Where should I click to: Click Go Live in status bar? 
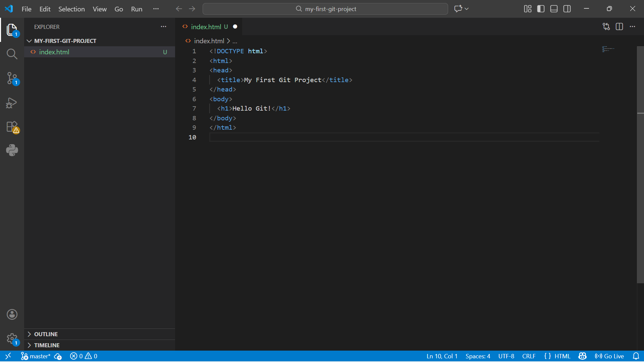(x=609, y=356)
